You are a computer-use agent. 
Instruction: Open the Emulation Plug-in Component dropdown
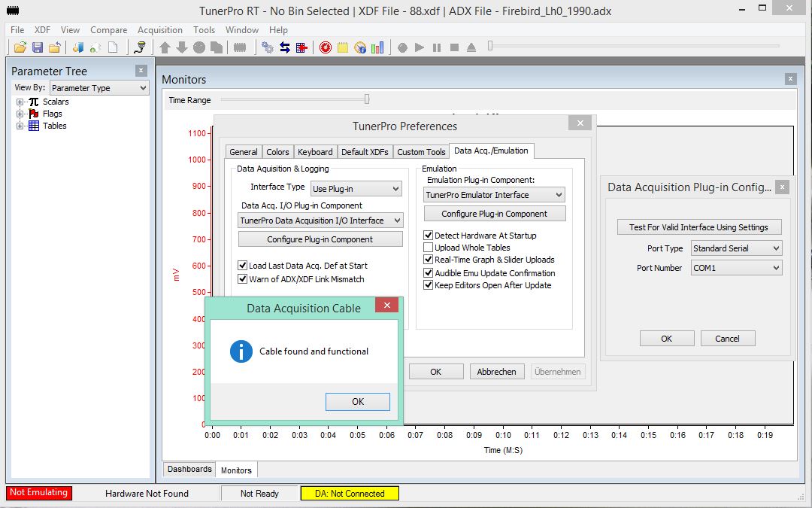click(494, 195)
